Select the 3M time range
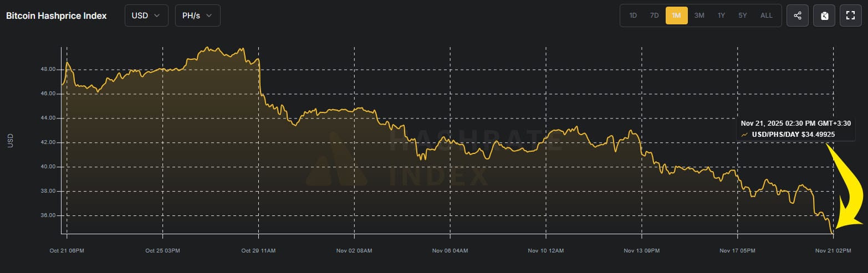The image size is (868, 273). (699, 16)
